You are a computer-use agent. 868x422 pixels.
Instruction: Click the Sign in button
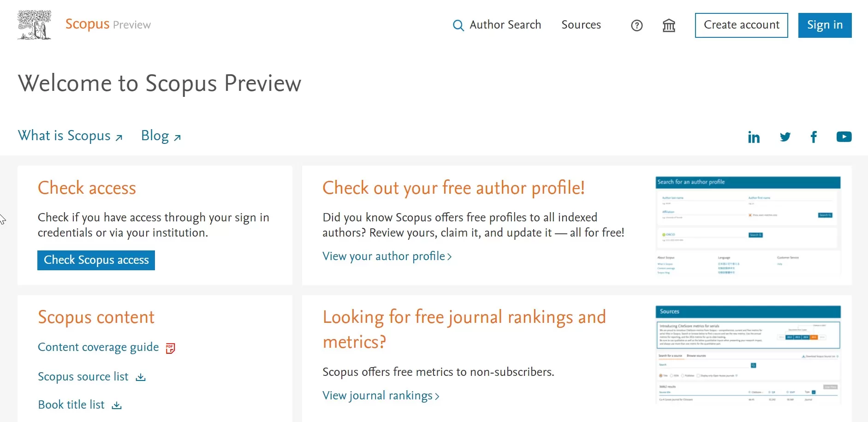[825, 25]
